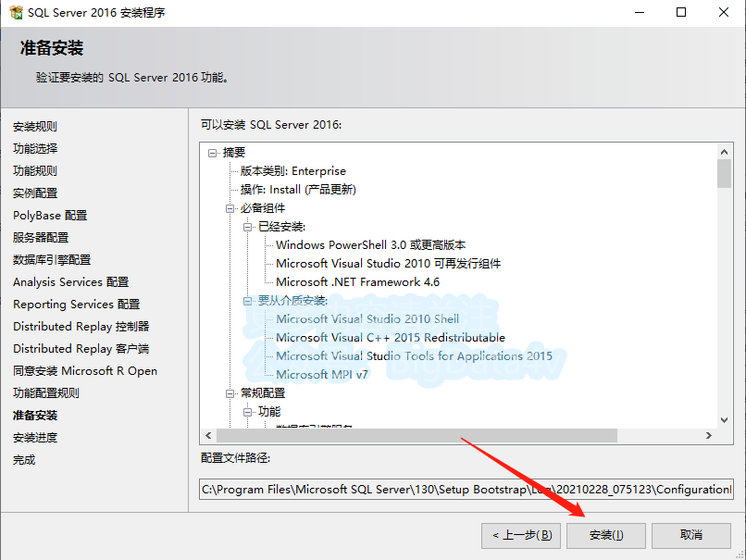Minimize the SQL Server setup window
Viewport: 746px width, 560px height.
(x=640, y=12)
